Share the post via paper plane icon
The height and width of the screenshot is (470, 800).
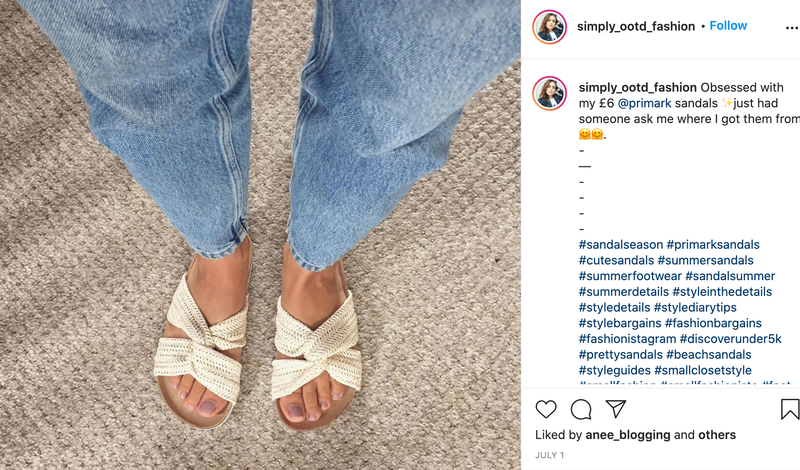[615, 409]
